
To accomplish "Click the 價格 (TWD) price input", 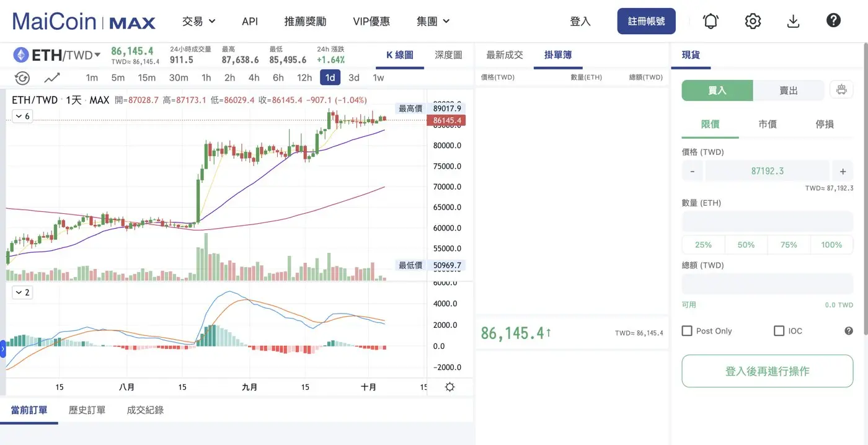I will coord(768,171).
